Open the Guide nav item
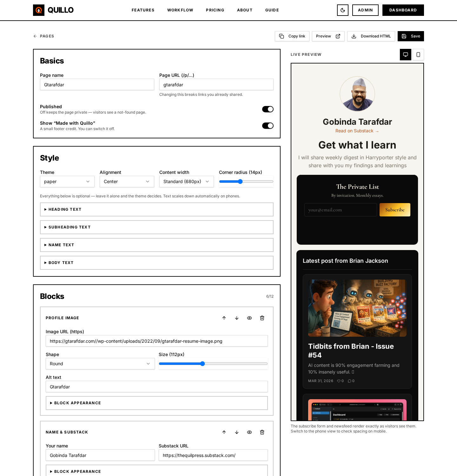Image resolution: width=457 pixels, height=476 pixels. point(272,10)
